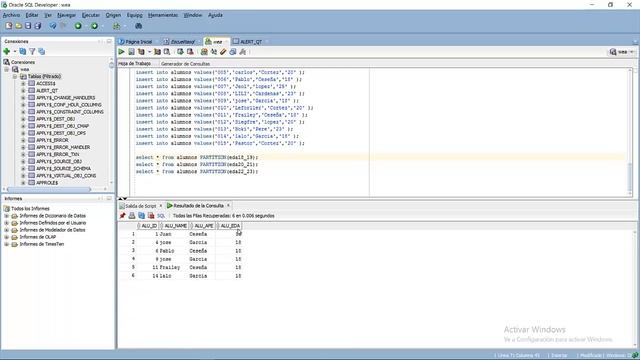Image resolution: width=640 pixels, height=360 pixels.
Task: Open the Ayuda menu
Action: 215,15
